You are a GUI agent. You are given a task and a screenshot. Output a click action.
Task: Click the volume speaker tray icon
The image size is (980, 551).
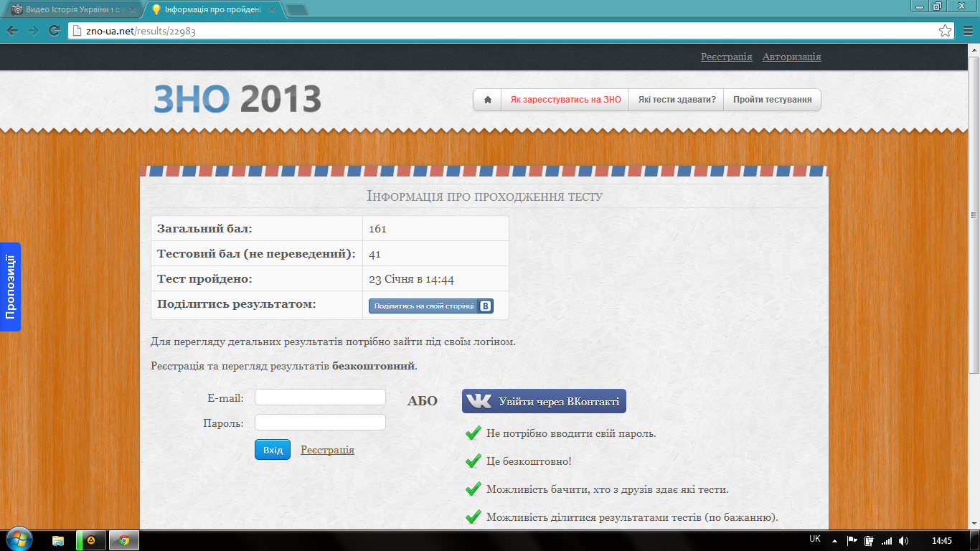(903, 541)
